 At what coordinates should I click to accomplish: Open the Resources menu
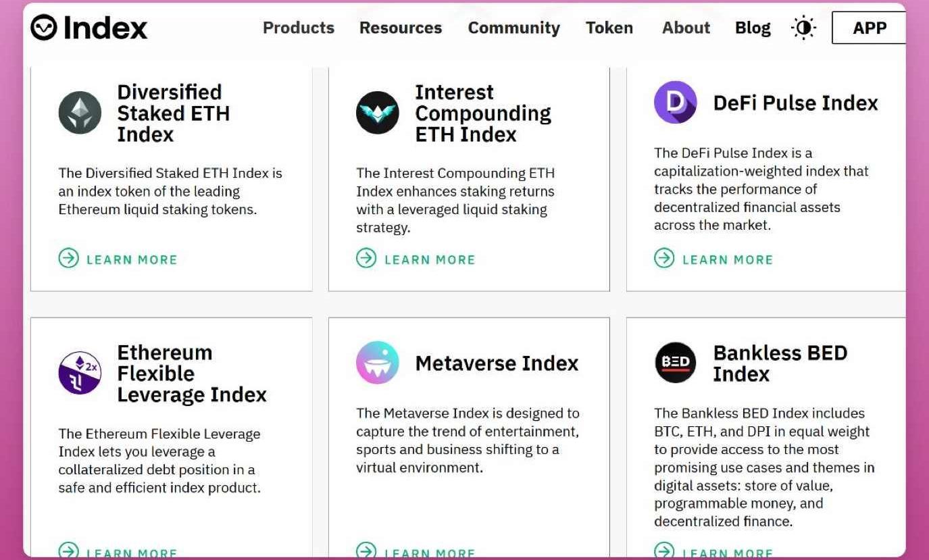click(401, 28)
